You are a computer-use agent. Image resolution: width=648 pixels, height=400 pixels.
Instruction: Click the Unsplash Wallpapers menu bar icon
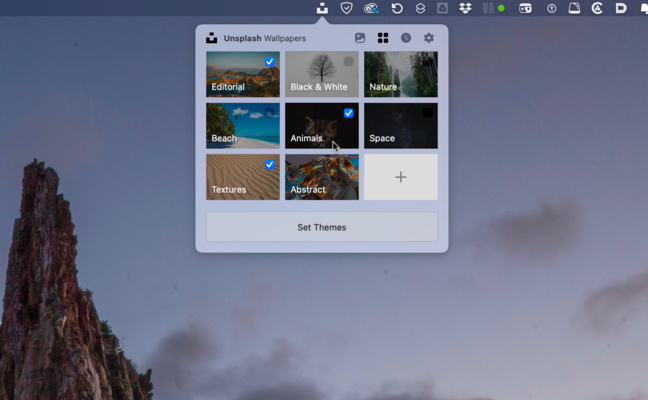(322, 8)
